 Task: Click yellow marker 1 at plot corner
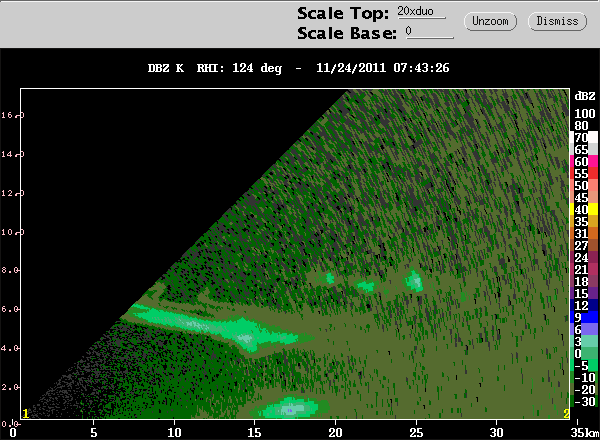point(26,414)
